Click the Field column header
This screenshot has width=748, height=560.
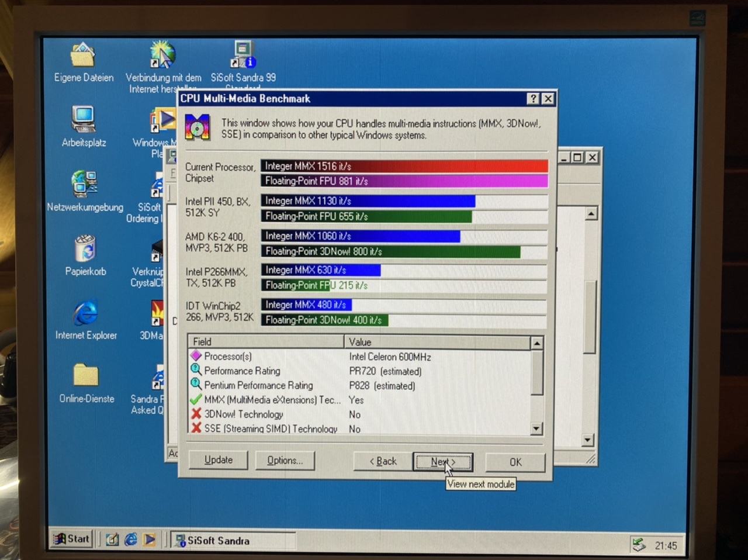point(266,342)
